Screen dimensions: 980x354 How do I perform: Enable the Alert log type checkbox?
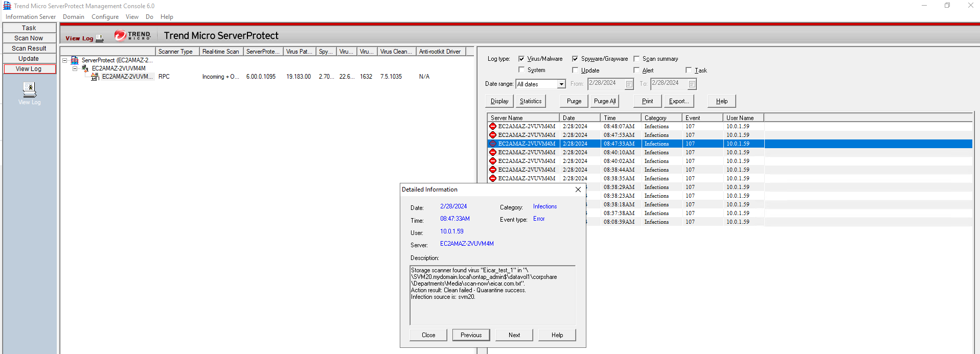pos(636,70)
